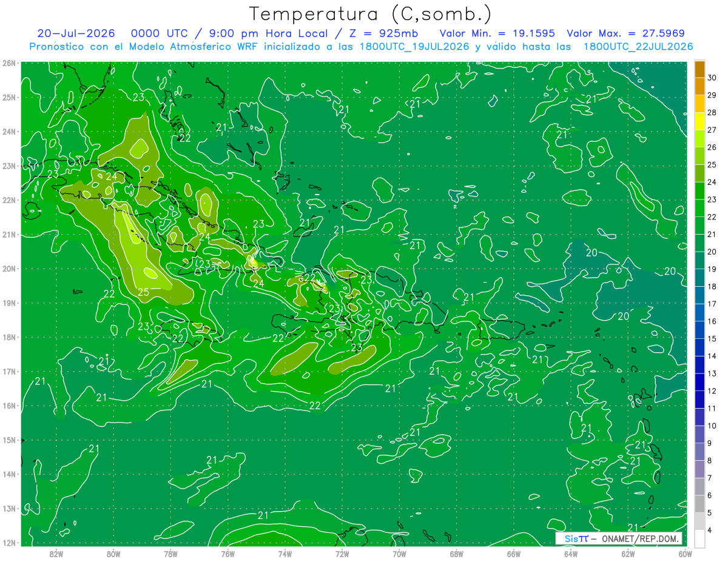
Task: Click the '12N' latitude axis label
Action: click(x=9, y=543)
